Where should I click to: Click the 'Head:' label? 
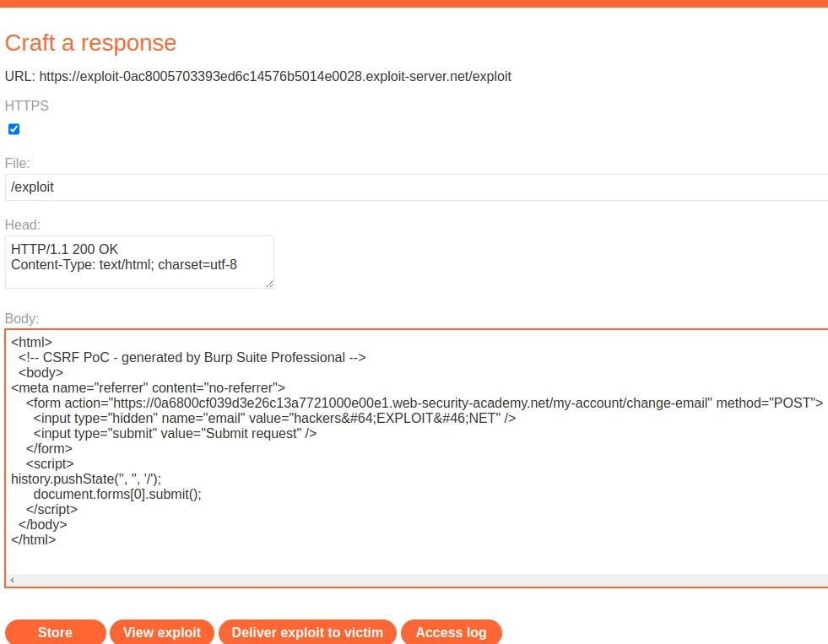pos(23,225)
